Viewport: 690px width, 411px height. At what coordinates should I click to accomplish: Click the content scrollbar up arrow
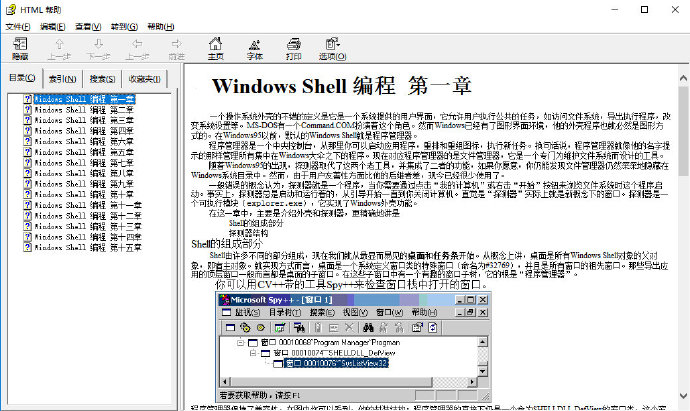tap(683, 78)
